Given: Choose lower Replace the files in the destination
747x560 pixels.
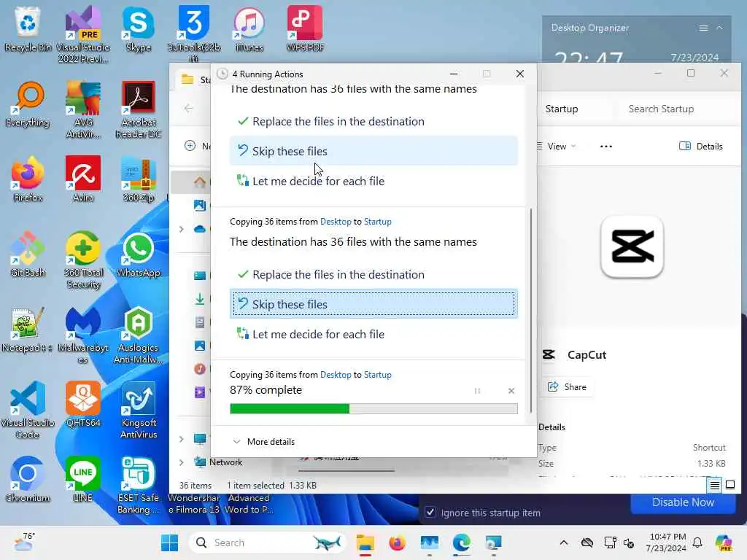Looking at the screenshot, I should click(373, 274).
